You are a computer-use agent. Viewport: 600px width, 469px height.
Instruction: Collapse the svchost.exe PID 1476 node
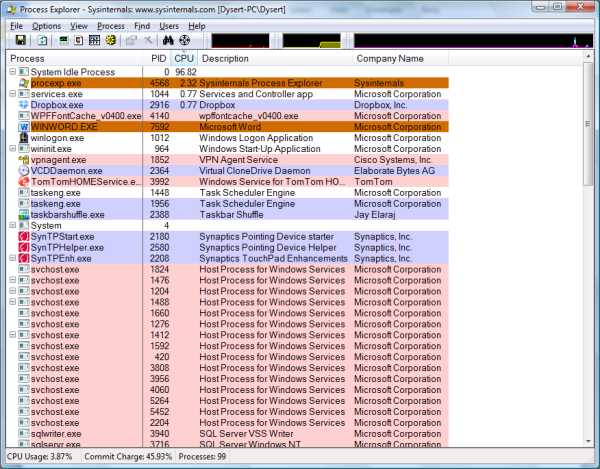[x=13, y=280]
